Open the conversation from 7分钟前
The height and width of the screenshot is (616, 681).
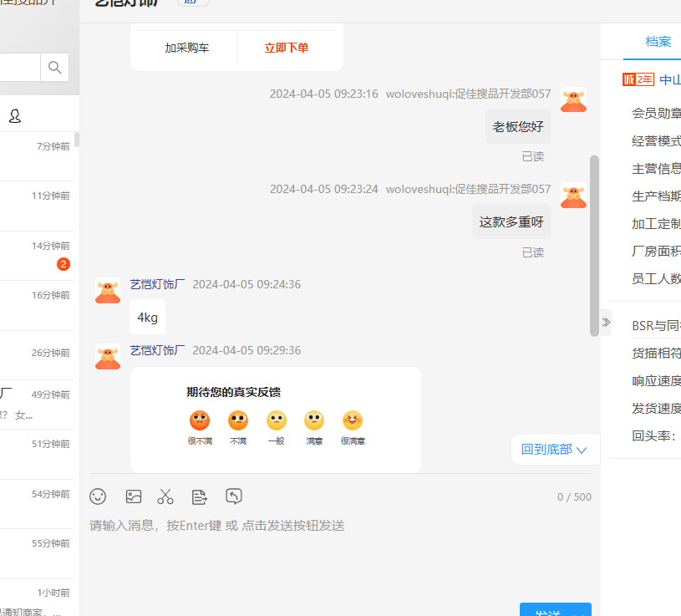(x=39, y=156)
